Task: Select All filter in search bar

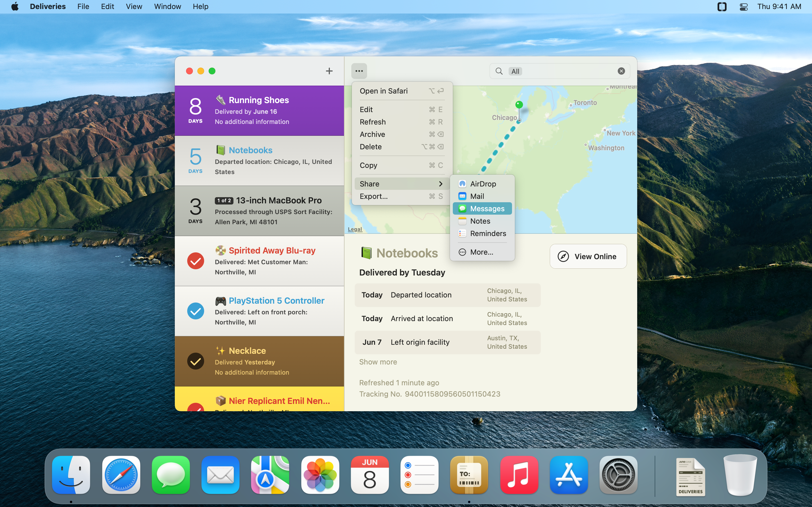Action: (x=515, y=71)
